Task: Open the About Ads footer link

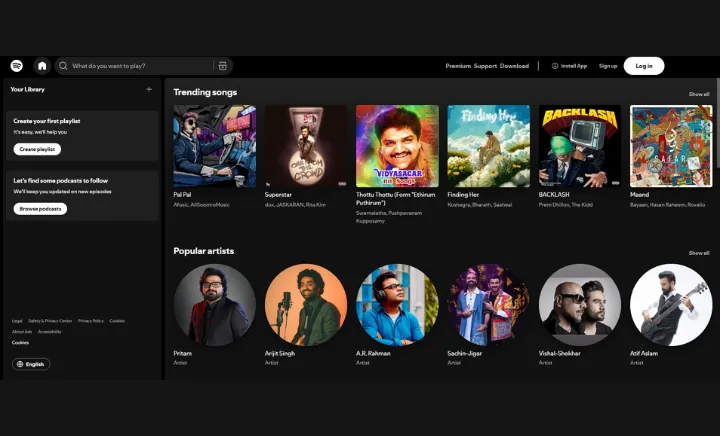Action: [x=22, y=332]
